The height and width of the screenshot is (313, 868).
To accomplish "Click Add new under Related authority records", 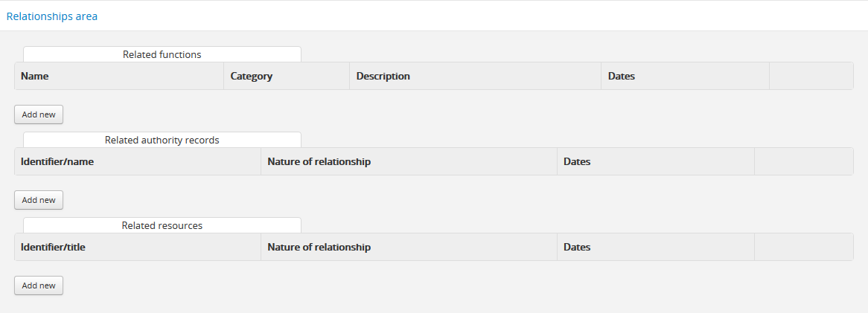I will click(x=39, y=200).
